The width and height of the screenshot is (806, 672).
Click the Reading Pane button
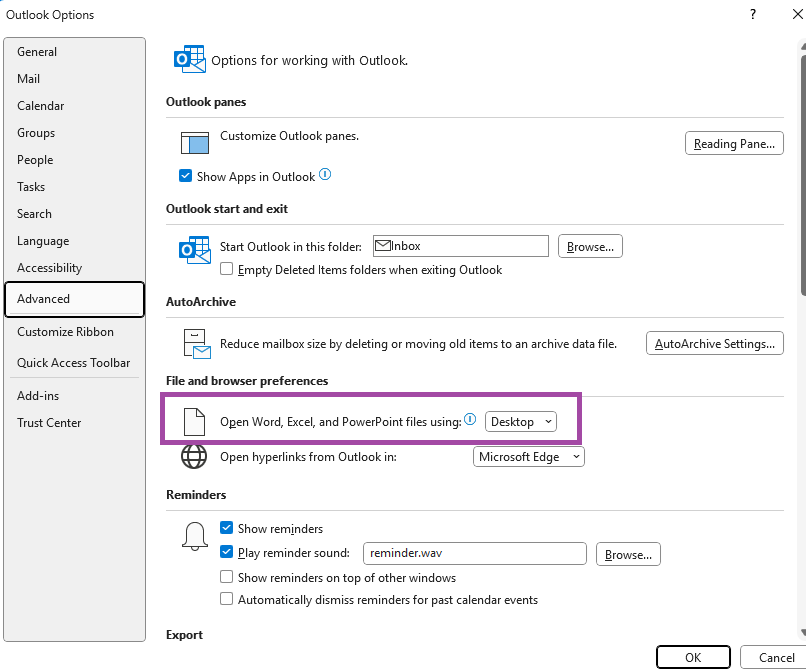pyautogui.click(x=734, y=143)
